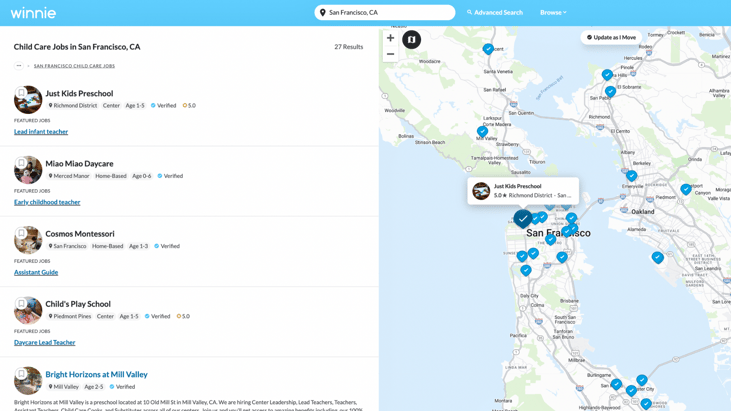Open Just Kids Preschool map popup
This screenshot has width=731, height=411.
point(523,191)
